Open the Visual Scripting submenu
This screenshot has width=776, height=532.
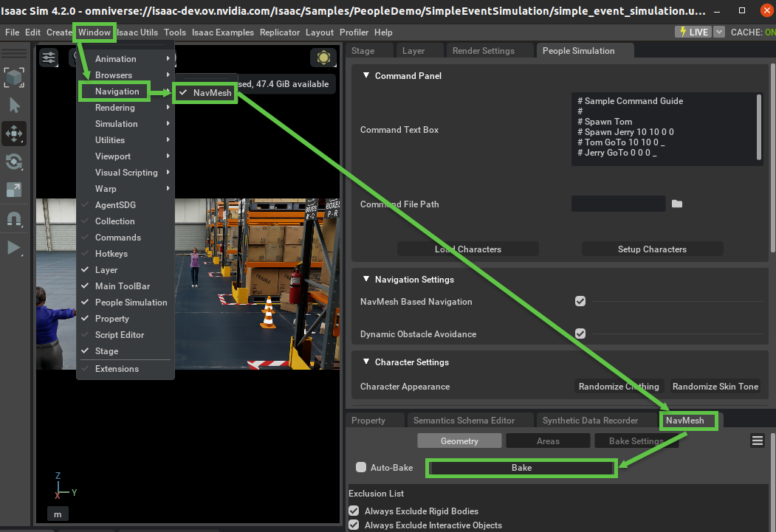pos(125,173)
